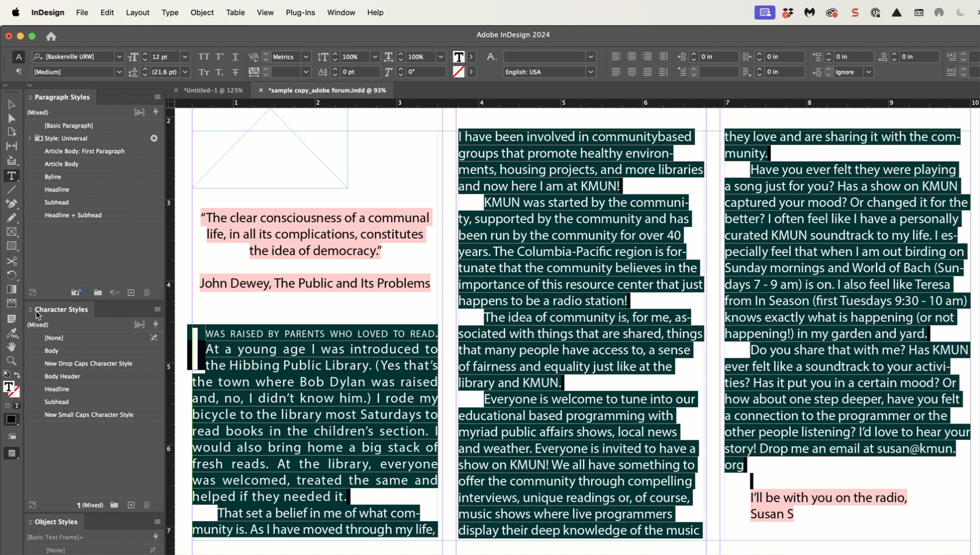Open the font style Medium dropdown
Viewport: 980px width, 555px height.
tap(119, 72)
